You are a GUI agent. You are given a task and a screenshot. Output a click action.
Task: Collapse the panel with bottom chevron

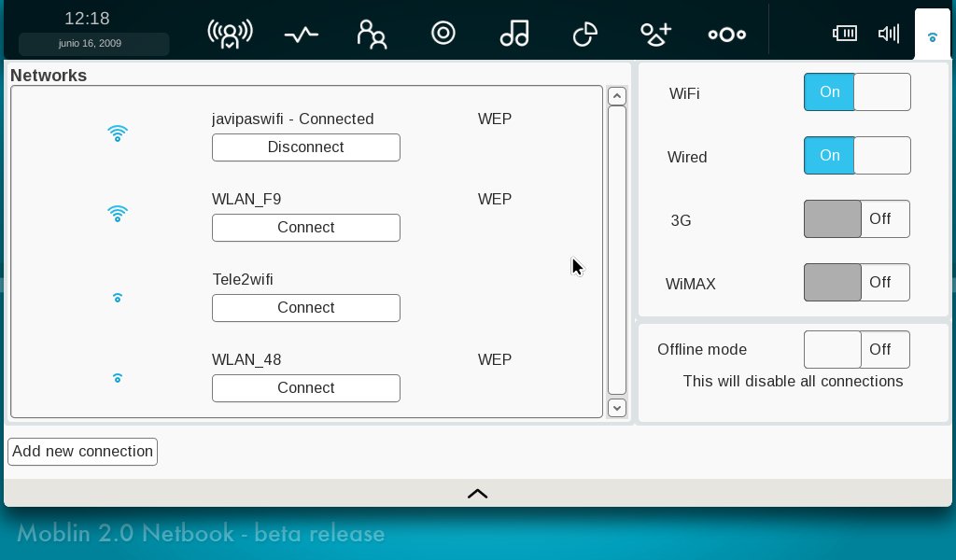coord(477,493)
